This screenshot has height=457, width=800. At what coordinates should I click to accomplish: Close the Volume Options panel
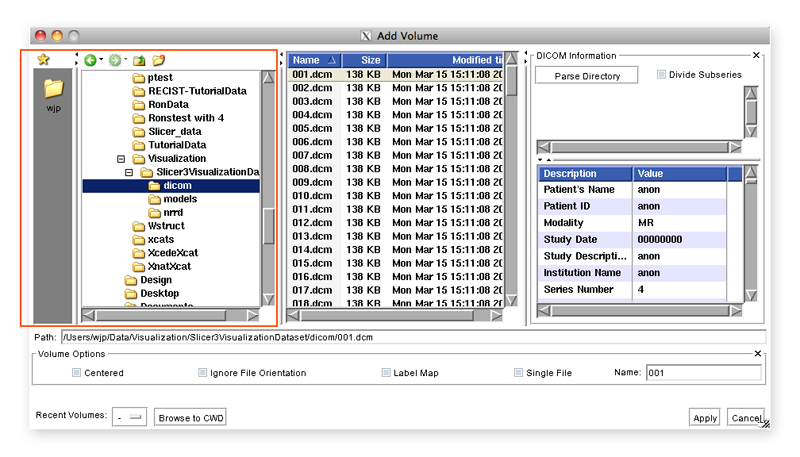point(756,353)
